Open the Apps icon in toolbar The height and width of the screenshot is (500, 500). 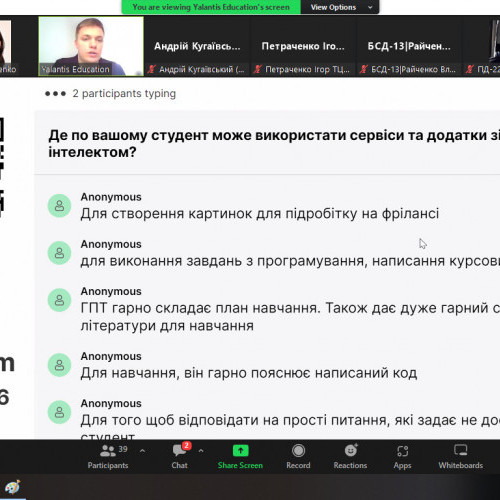click(x=402, y=451)
